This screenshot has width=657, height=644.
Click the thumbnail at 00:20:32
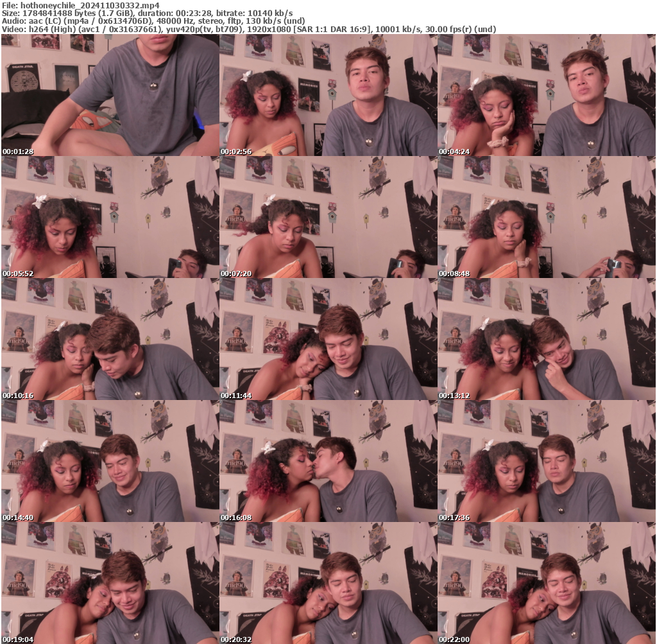point(328,583)
